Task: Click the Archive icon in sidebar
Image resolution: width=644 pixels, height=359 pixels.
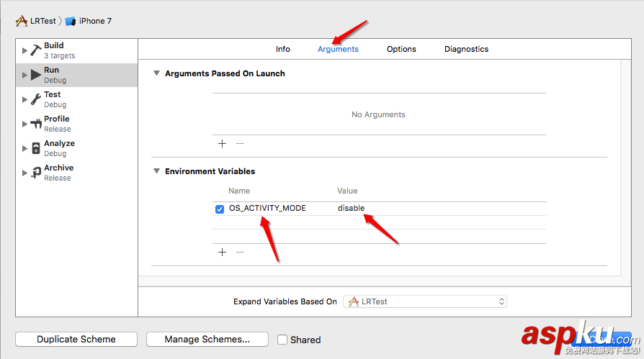Action: pyautogui.click(x=36, y=173)
